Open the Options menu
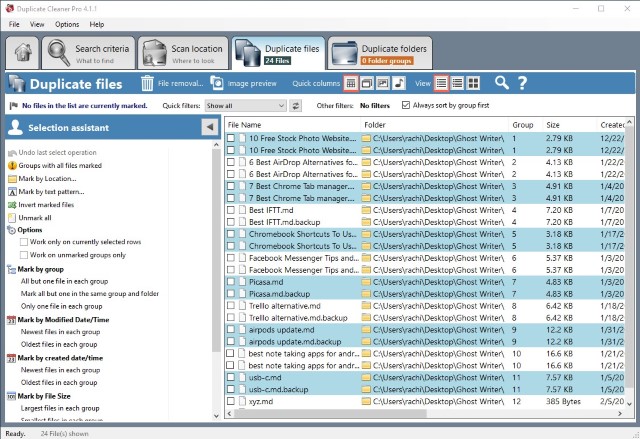This screenshot has height=439, width=640. click(x=67, y=24)
